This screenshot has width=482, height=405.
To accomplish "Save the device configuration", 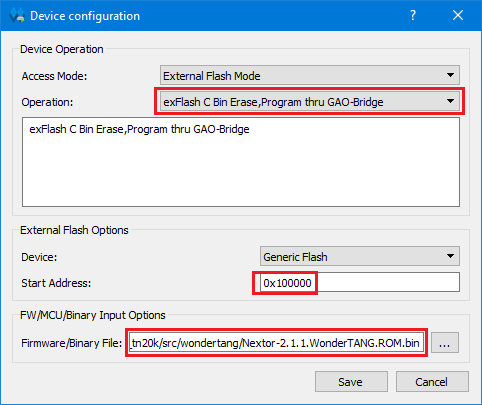I will [351, 382].
